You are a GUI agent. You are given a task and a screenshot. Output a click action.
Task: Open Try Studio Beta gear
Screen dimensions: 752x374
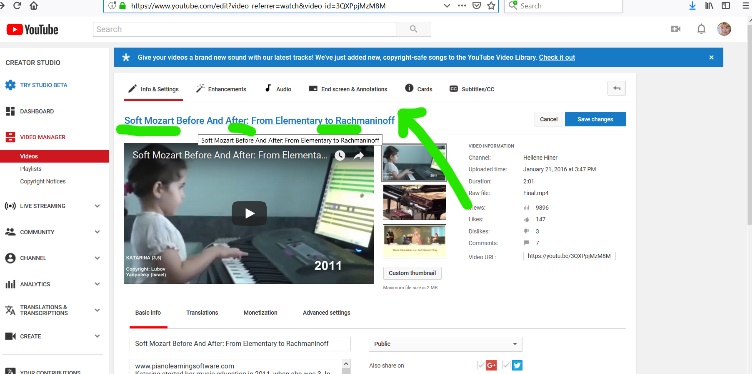click(x=10, y=85)
